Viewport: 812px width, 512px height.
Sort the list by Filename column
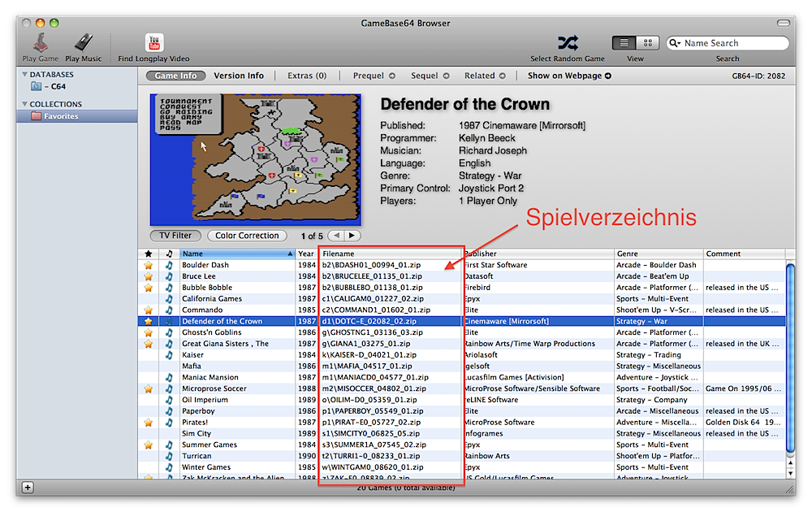(x=390, y=254)
